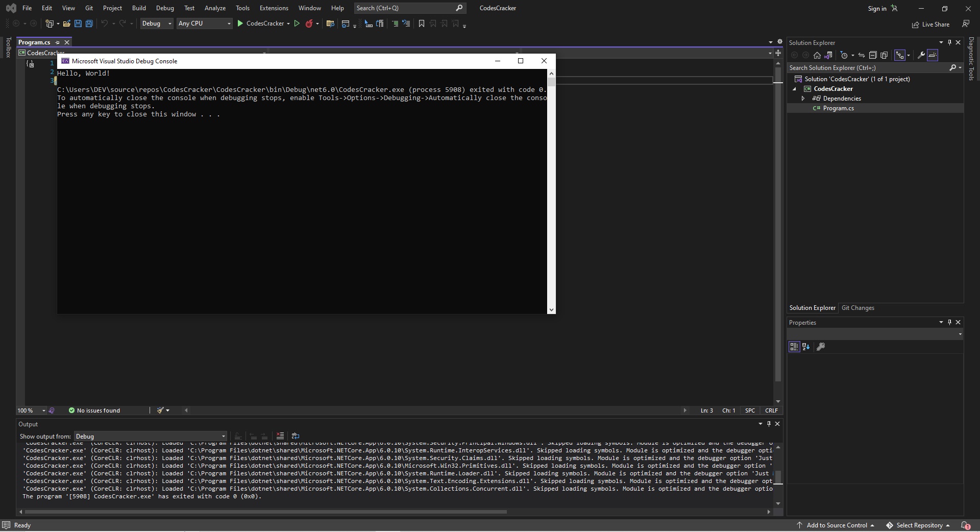
Task: Open the Extensions menu
Action: [274, 8]
